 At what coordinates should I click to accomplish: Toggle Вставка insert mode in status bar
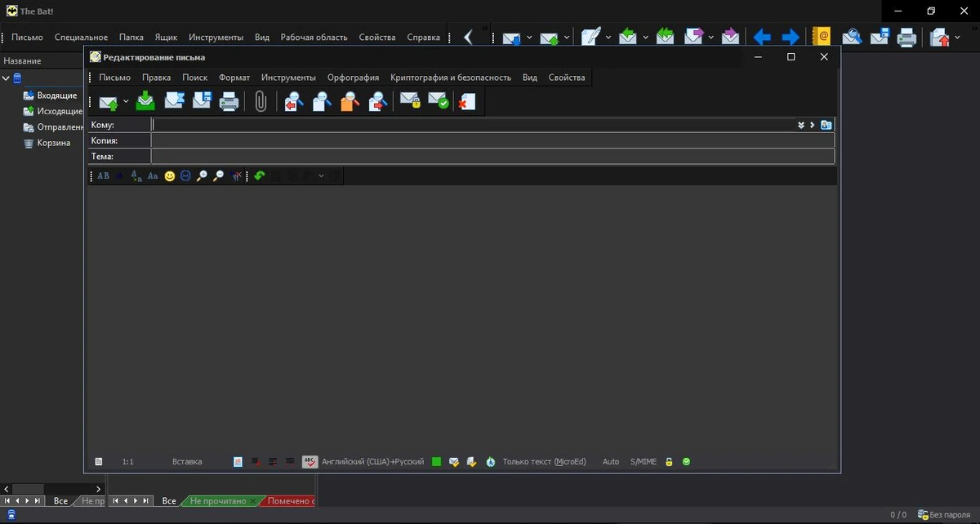click(x=187, y=462)
